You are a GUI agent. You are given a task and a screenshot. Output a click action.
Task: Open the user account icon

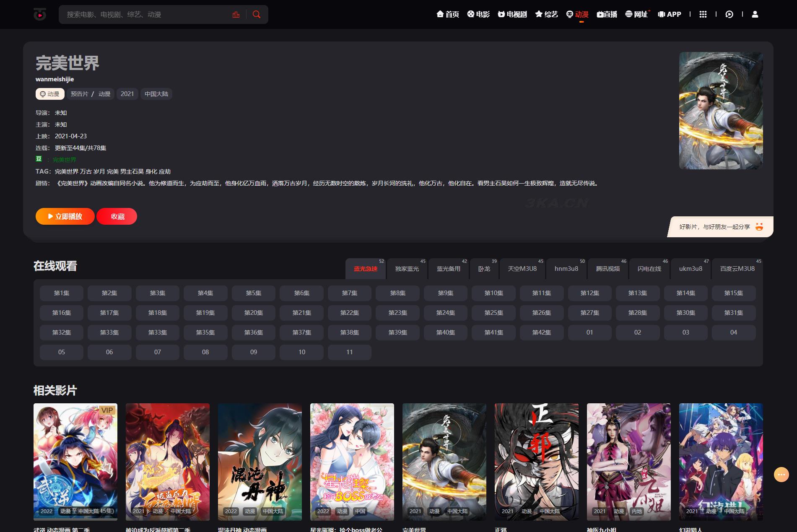tap(755, 14)
